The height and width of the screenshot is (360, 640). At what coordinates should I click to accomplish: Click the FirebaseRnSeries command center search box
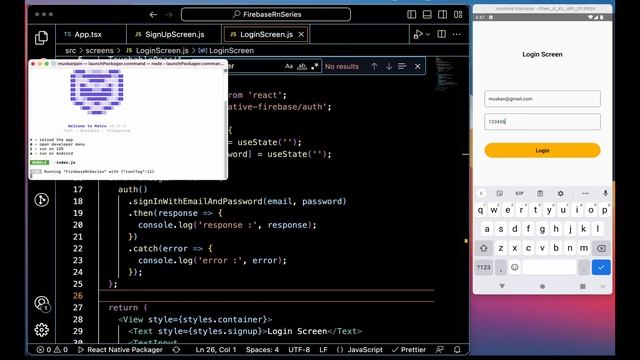click(x=266, y=14)
